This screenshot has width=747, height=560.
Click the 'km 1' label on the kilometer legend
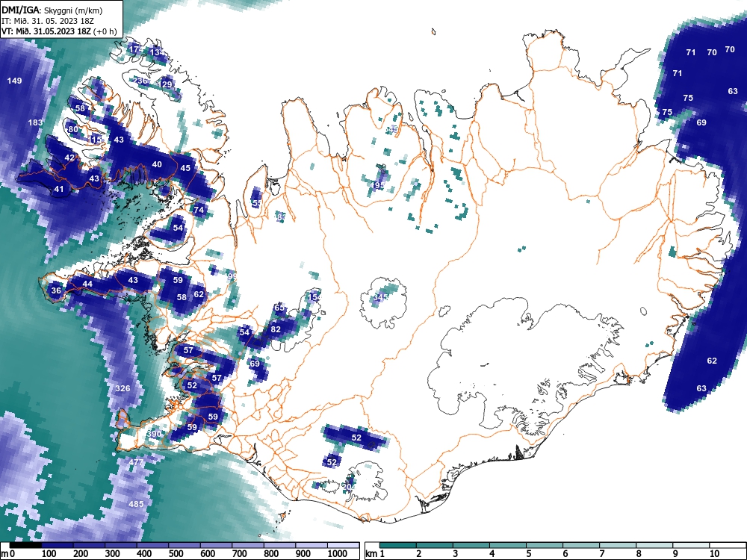(375, 553)
